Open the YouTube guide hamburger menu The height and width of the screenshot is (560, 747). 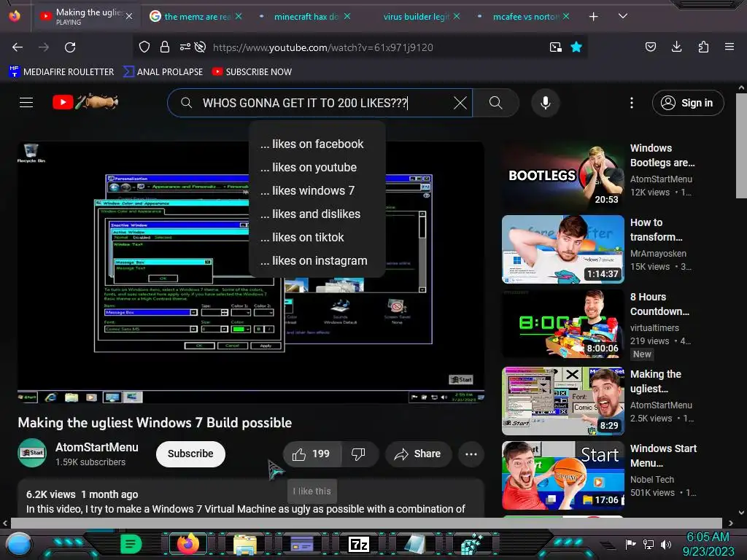[x=26, y=102]
